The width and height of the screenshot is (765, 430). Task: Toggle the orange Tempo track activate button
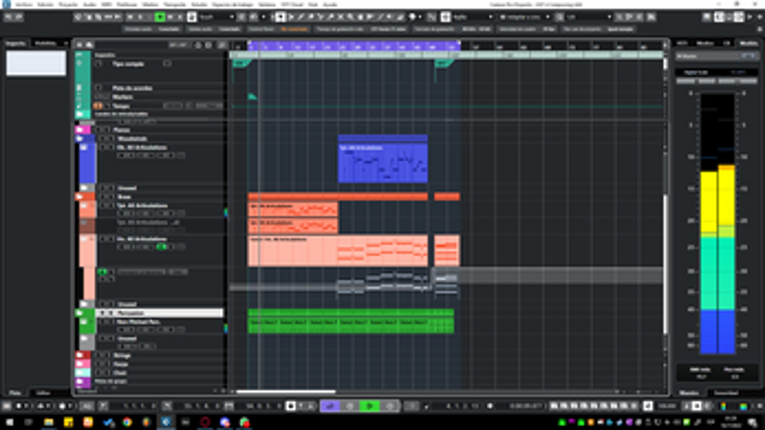(98, 105)
